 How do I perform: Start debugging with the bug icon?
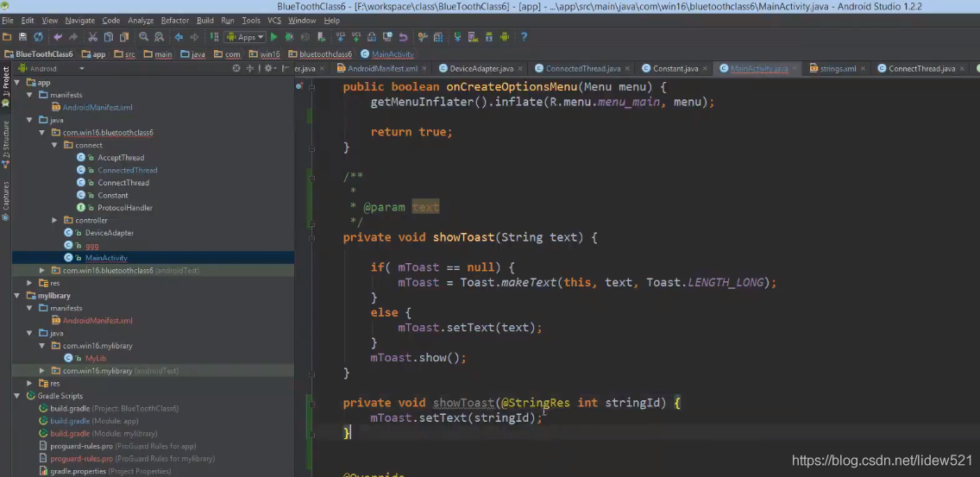tap(289, 37)
